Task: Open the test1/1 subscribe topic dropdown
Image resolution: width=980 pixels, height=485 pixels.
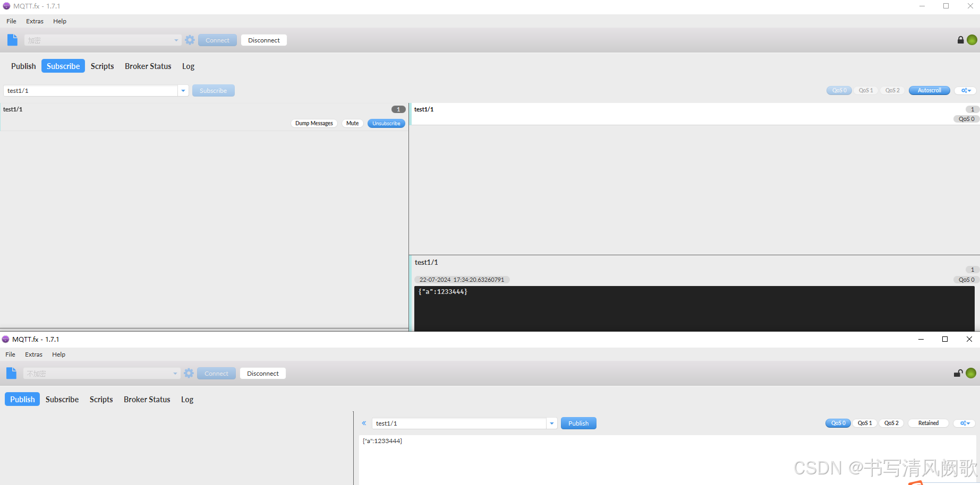Action: (x=183, y=90)
